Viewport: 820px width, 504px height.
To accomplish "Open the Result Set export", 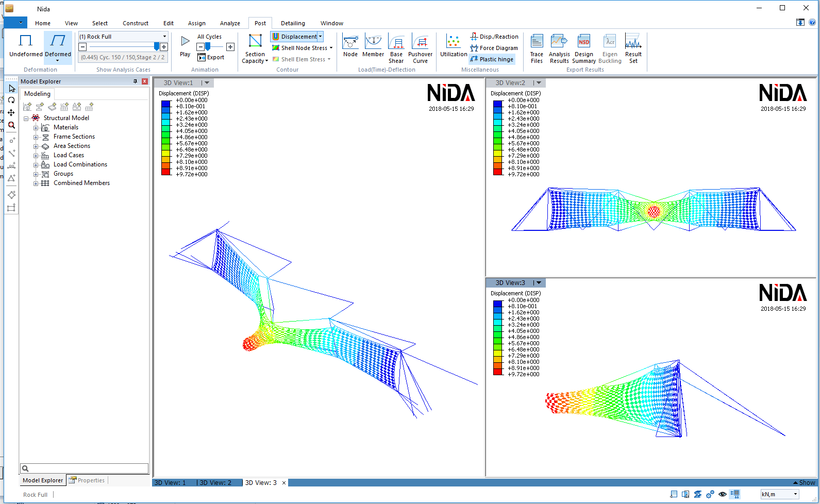I will [633, 49].
